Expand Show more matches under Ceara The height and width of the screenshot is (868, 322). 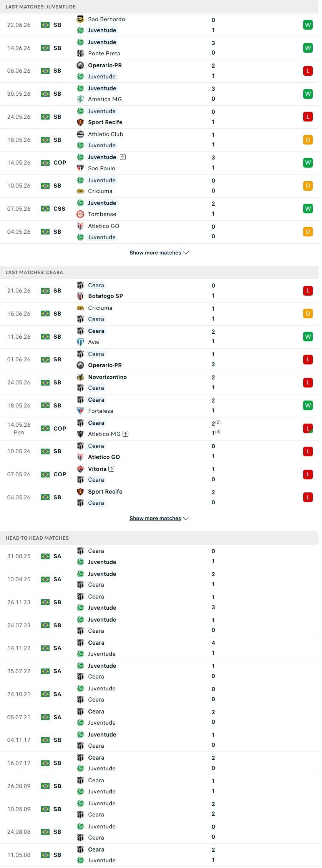159,518
